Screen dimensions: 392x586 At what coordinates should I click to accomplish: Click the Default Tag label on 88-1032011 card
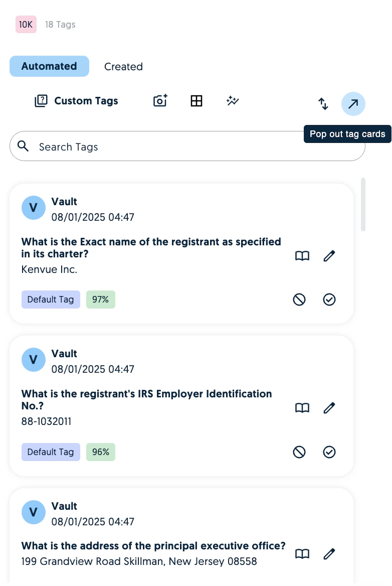click(51, 452)
